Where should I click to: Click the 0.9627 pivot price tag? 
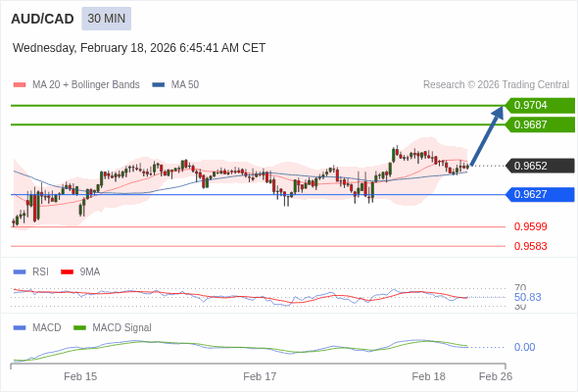540,194
